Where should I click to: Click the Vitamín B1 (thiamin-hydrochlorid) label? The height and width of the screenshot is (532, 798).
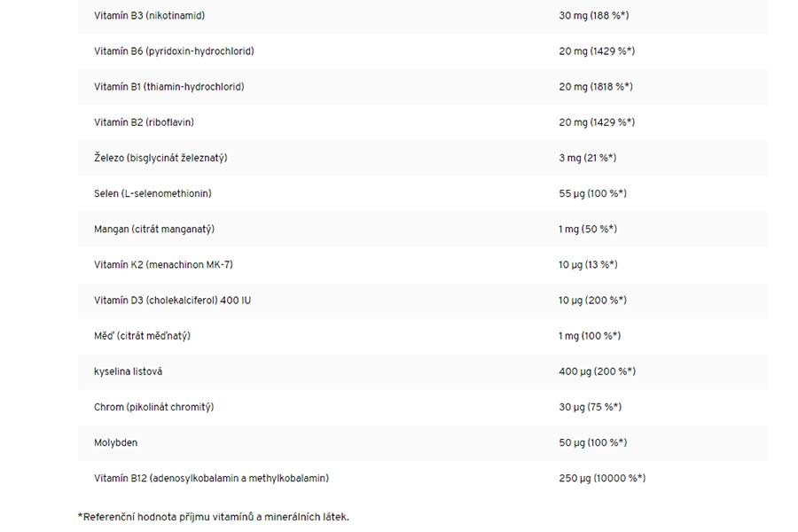[168, 87]
